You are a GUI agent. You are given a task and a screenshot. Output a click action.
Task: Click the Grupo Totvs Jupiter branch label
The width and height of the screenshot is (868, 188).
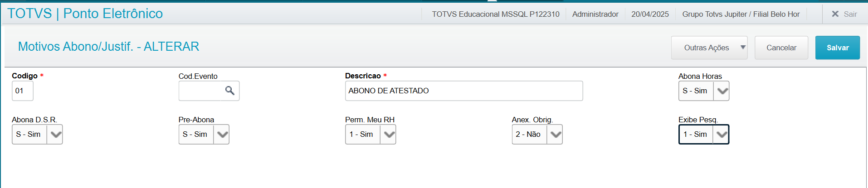tap(741, 14)
